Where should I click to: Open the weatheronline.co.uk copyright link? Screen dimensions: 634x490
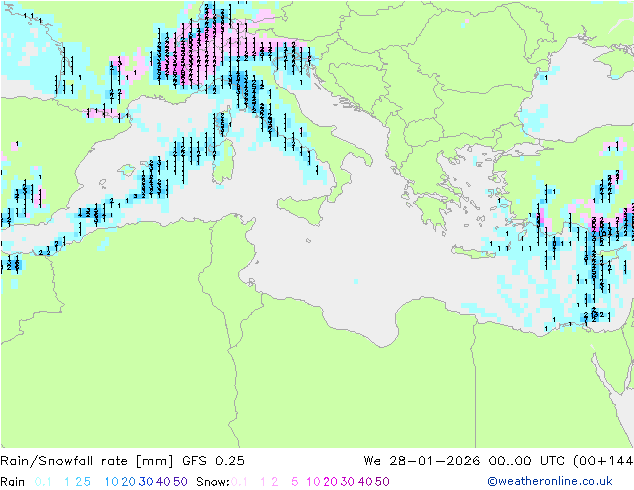549,481
